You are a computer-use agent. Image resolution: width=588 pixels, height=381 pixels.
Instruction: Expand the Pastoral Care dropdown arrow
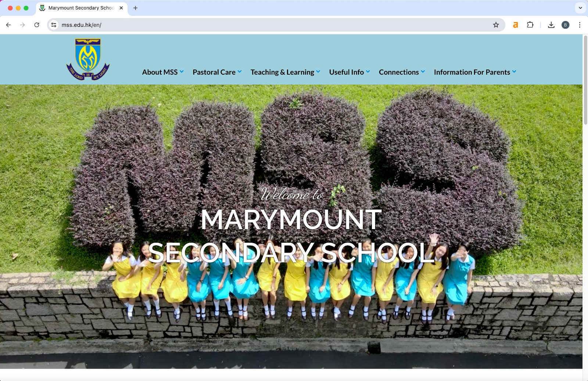pyautogui.click(x=240, y=72)
